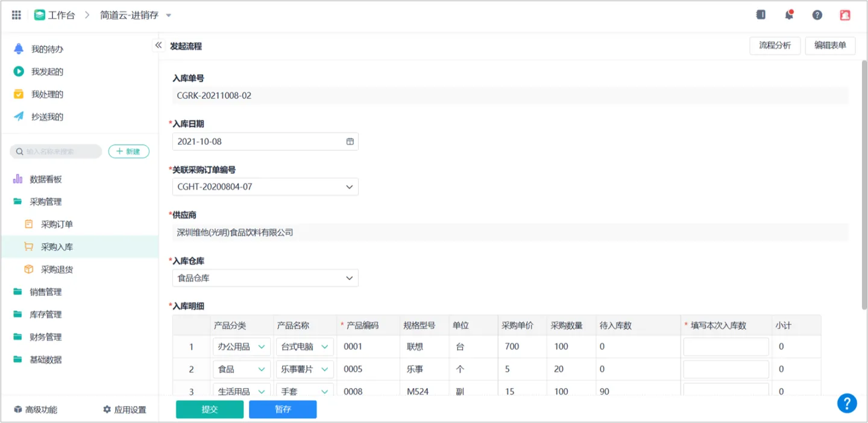Screen dimensions: 868x423
Task: Click the supplier 深圳维他(光明)食品饮料有限公司 text
Action: point(235,232)
